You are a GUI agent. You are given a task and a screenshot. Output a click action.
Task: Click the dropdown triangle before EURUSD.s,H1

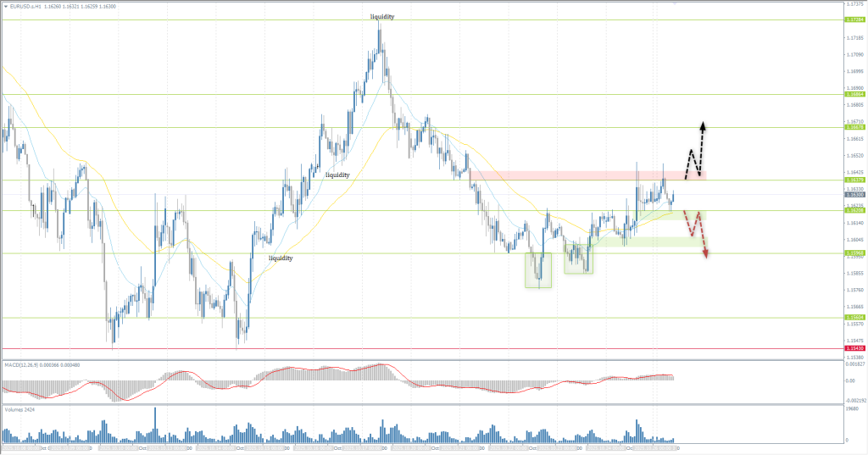click(5, 6)
